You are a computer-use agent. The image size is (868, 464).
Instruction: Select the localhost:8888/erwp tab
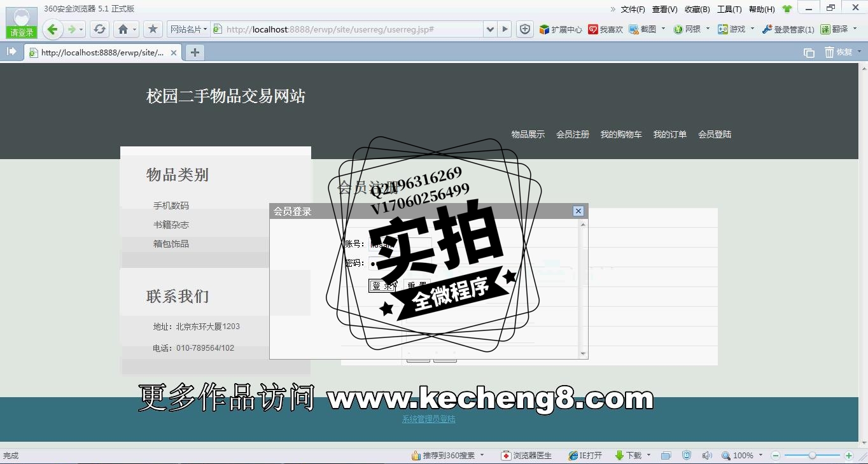coord(102,53)
